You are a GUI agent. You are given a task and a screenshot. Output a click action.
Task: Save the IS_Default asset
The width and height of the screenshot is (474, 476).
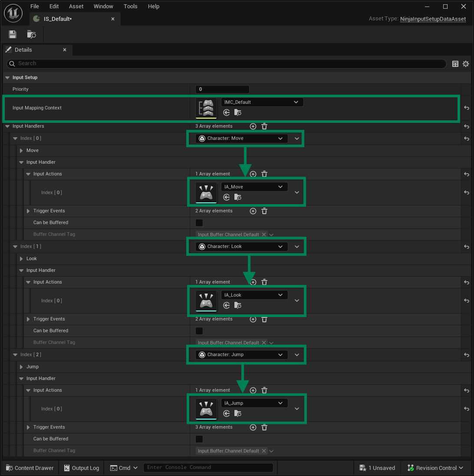pos(12,34)
